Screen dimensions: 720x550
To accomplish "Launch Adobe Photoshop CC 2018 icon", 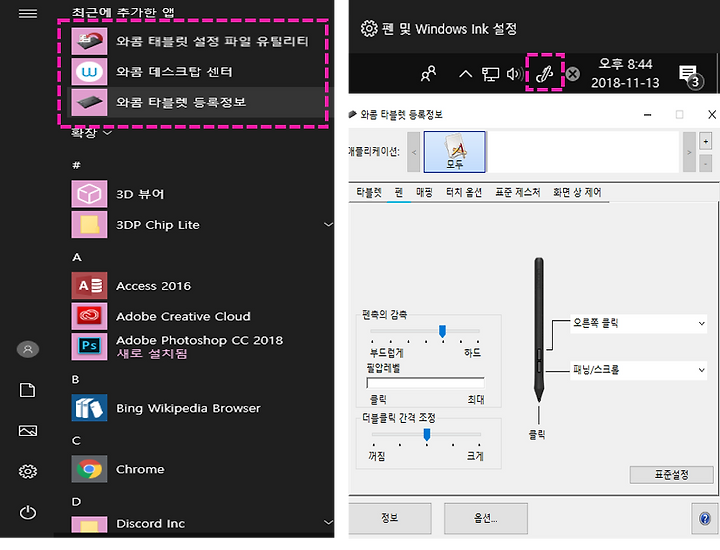I will pos(89,347).
